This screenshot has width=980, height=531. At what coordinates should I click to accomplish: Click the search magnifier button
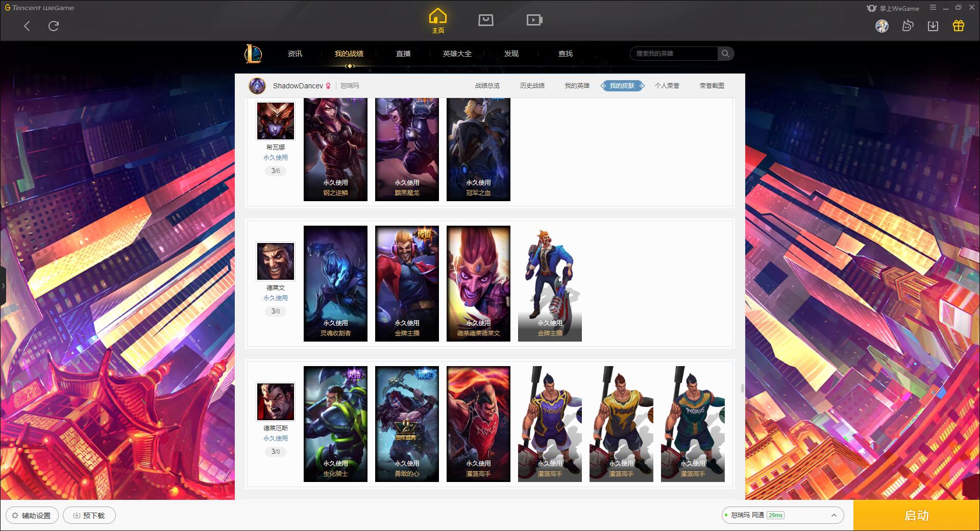coord(725,54)
